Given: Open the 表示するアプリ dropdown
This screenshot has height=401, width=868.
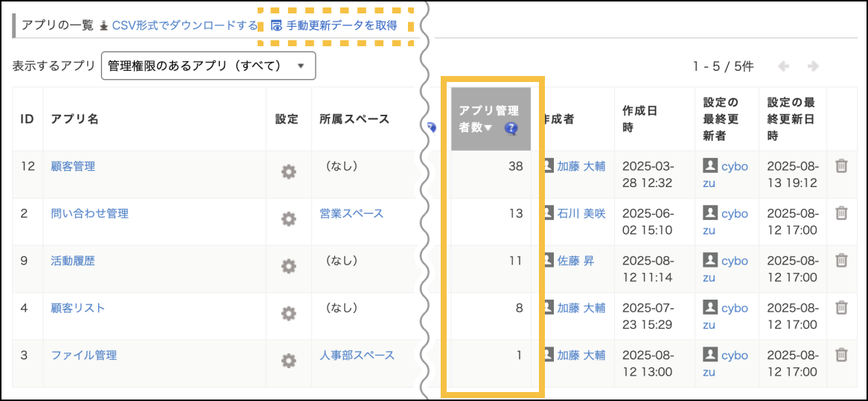Looking at the screenshot, I should tap(208, 66).
